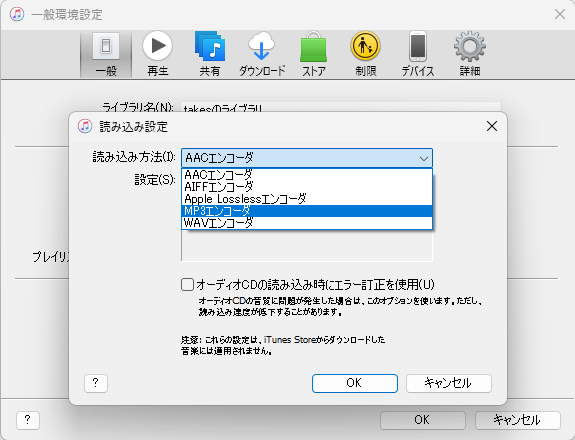The height and width of the screenshot is (440, 575).
Task: Open the 一般 (General) preferences tab
Action: [106, 54]
